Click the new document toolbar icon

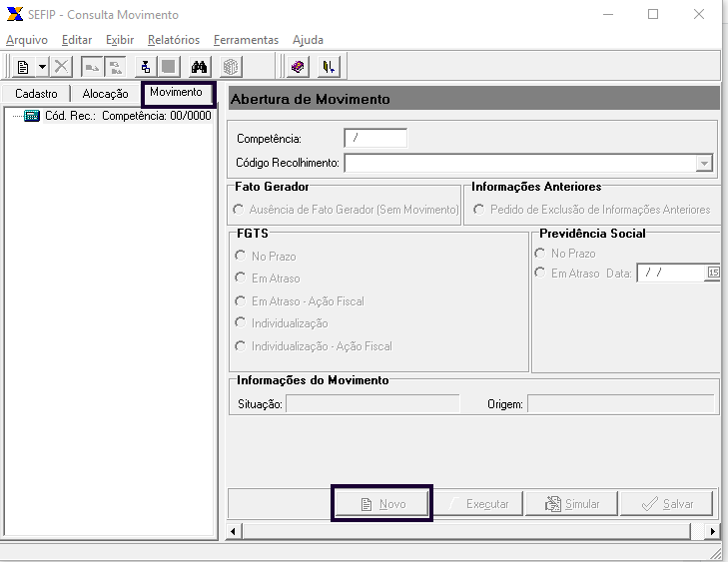point(23,67)
